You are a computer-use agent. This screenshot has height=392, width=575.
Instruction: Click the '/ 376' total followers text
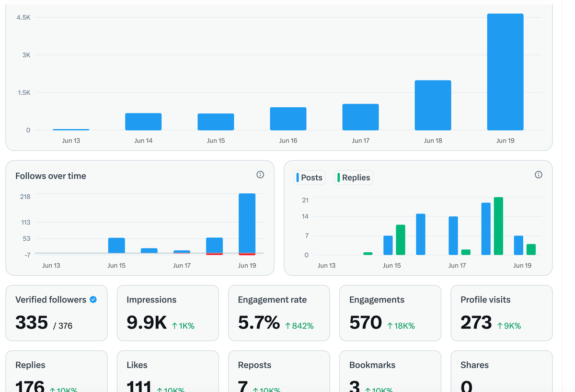pos(63,326)
